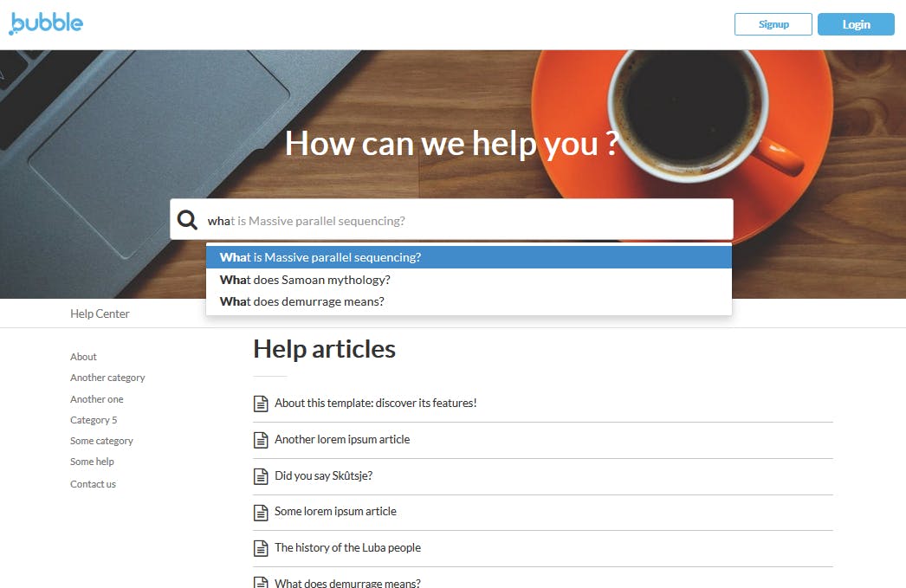This screenshot has height=588, width=906.
Task: Open 'About this template: discover its features!' article
Action: tap(375, 403)
